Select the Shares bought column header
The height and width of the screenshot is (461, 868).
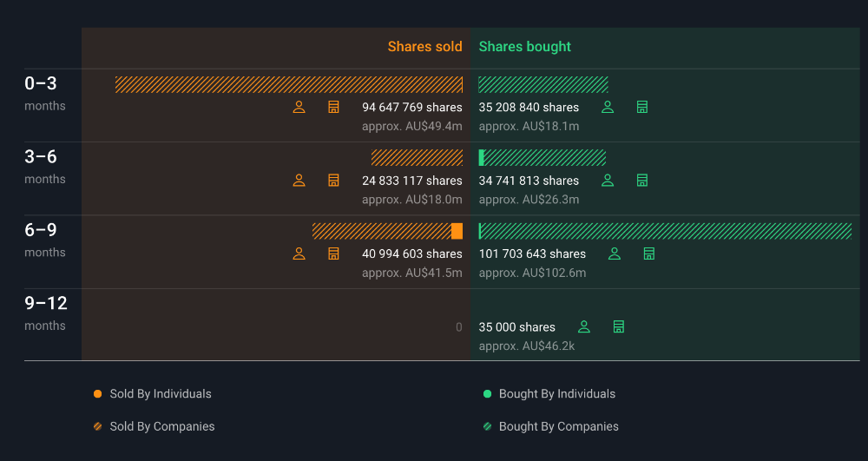[525, 47]
